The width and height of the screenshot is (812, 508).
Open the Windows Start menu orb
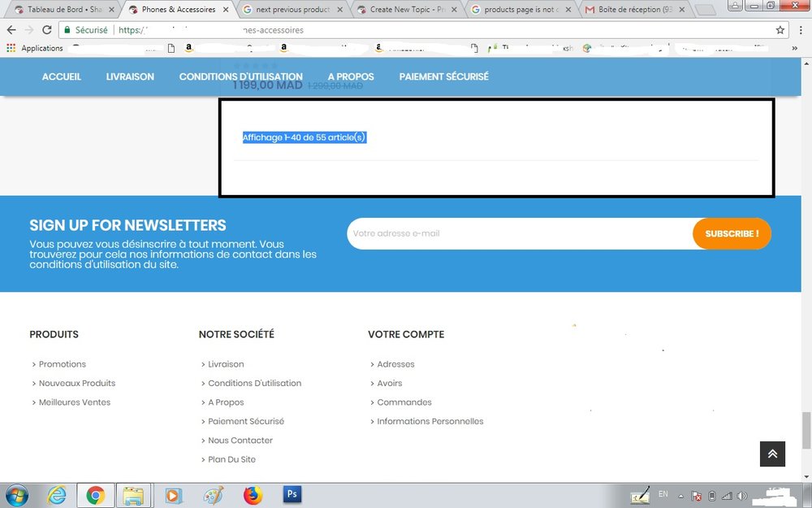[17, 496]
